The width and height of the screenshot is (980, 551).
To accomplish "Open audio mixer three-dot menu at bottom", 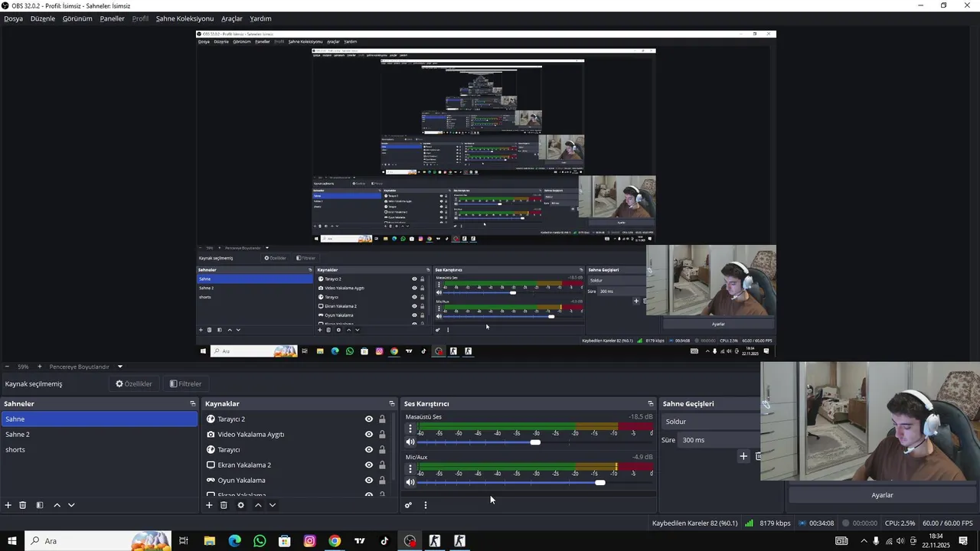I will (x=426, y=505).
